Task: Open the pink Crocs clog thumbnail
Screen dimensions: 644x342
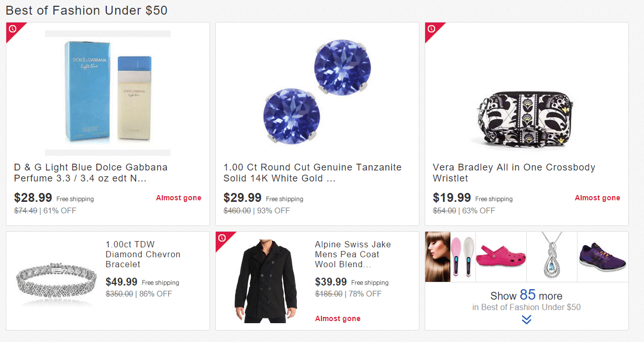Action: (x=501, y=256)
